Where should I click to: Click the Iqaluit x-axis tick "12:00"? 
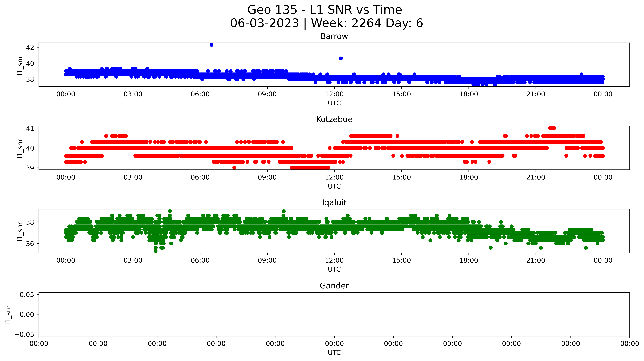(334, 260)
